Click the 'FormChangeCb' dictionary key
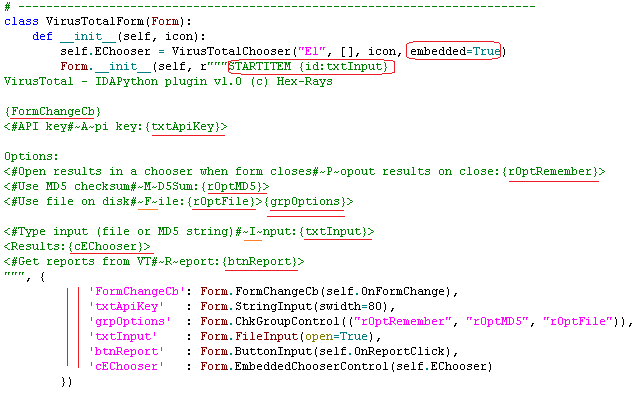 coord(137,291)
